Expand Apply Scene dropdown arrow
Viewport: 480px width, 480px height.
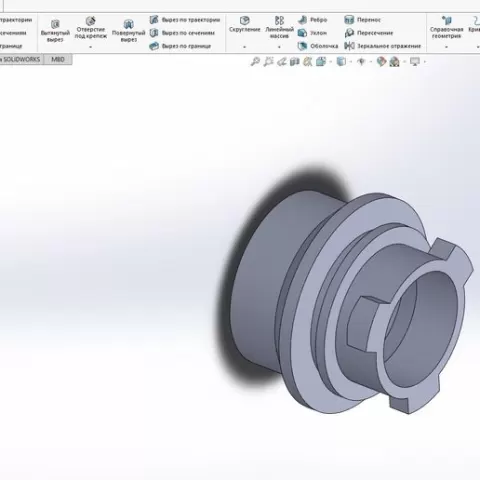(404, 62)
